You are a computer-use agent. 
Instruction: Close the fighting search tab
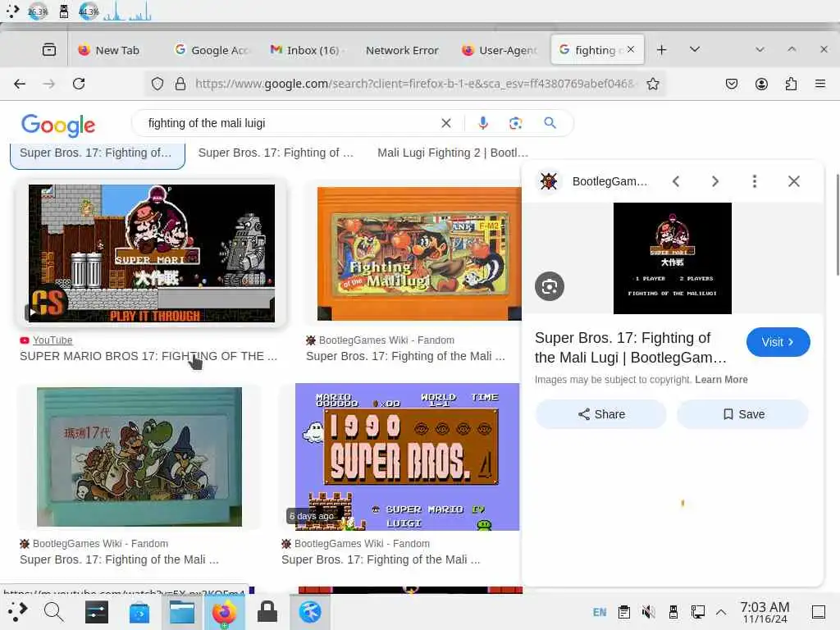631,49
